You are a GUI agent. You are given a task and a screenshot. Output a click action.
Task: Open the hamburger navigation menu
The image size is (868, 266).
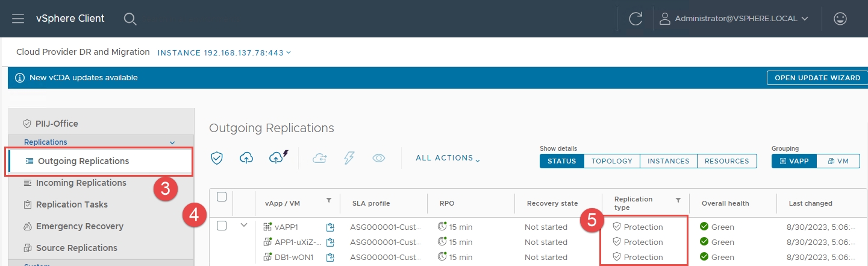pyautogui.click(x=18, y=19)
